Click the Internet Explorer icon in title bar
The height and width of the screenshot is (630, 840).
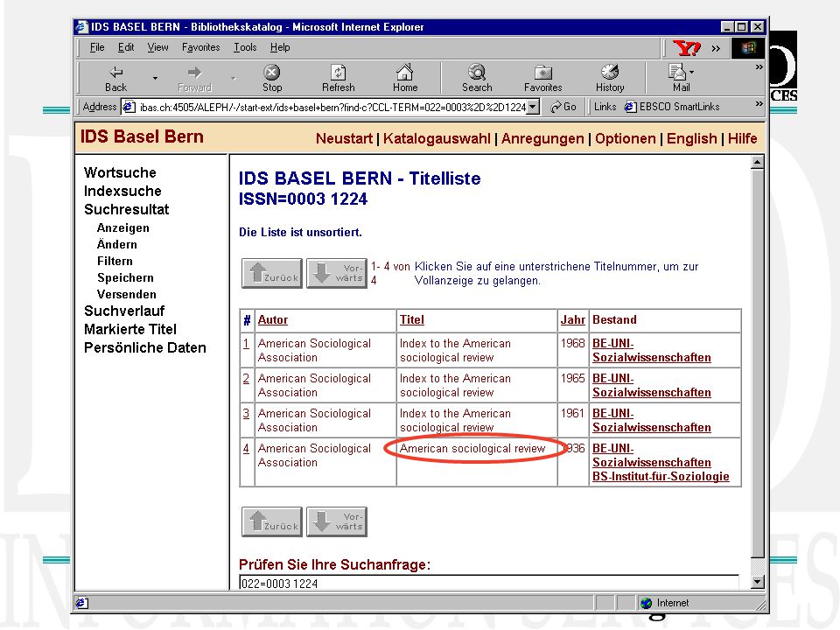81,27
